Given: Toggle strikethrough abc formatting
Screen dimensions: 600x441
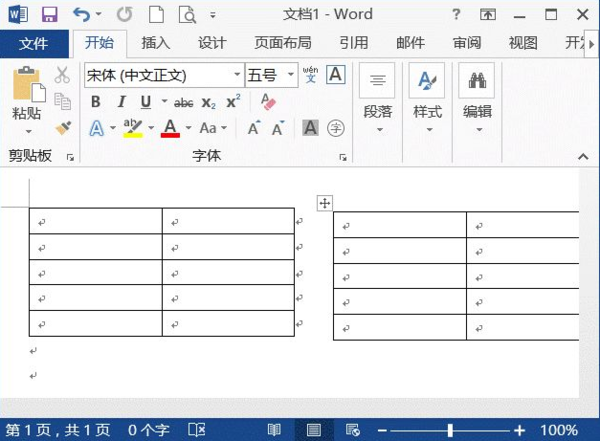Looking at the screenshot, I should tap(184, 103).
